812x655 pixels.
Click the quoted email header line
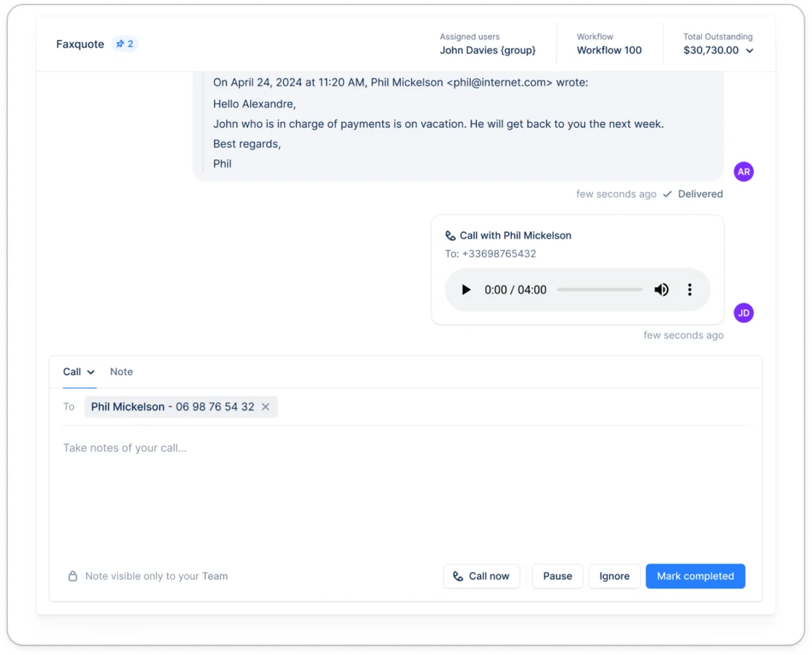tap(400, 83)
